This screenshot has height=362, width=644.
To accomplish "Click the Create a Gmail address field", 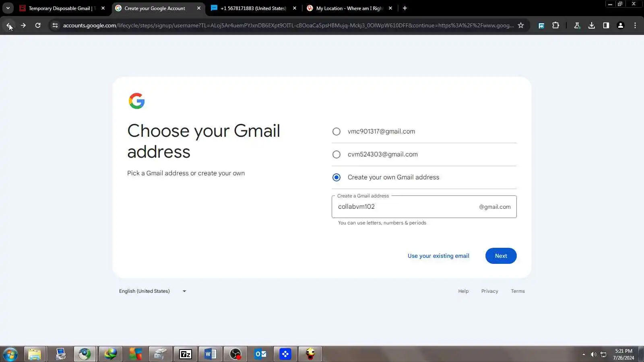I will (424, 207).
